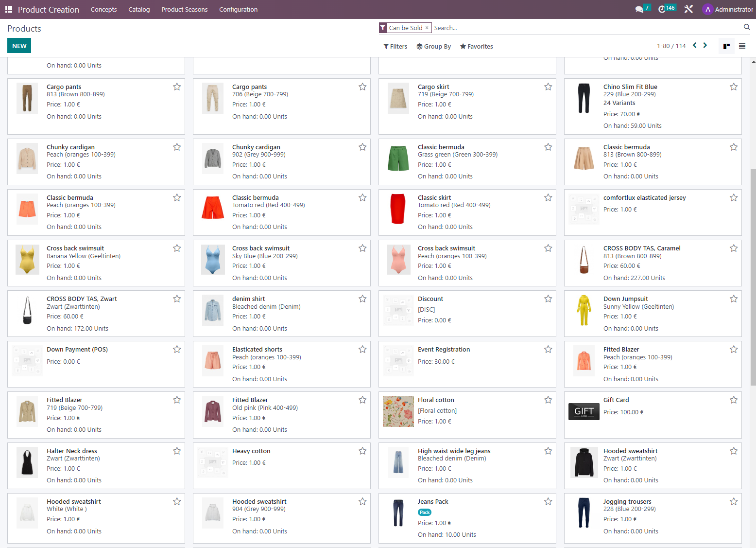The width and height of the screenshot is (756, 548).
Task: Go to next page of products
Action: click(705, 45)
